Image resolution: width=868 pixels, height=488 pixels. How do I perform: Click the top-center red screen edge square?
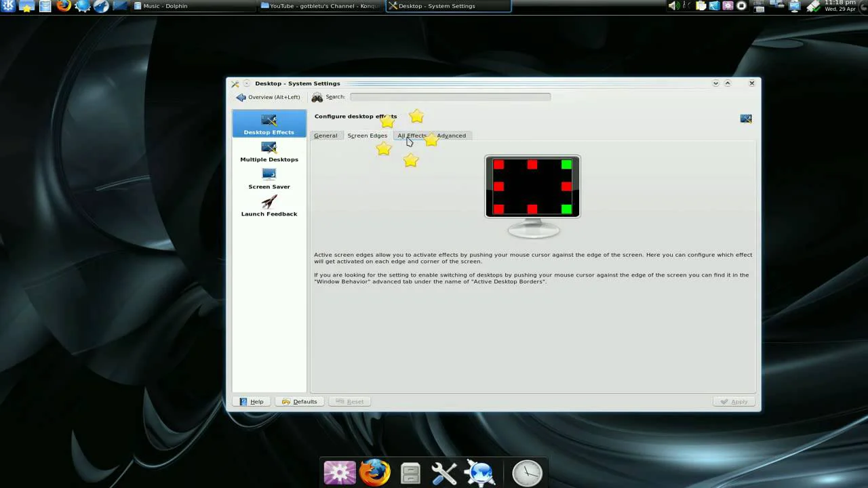(532, 165)
